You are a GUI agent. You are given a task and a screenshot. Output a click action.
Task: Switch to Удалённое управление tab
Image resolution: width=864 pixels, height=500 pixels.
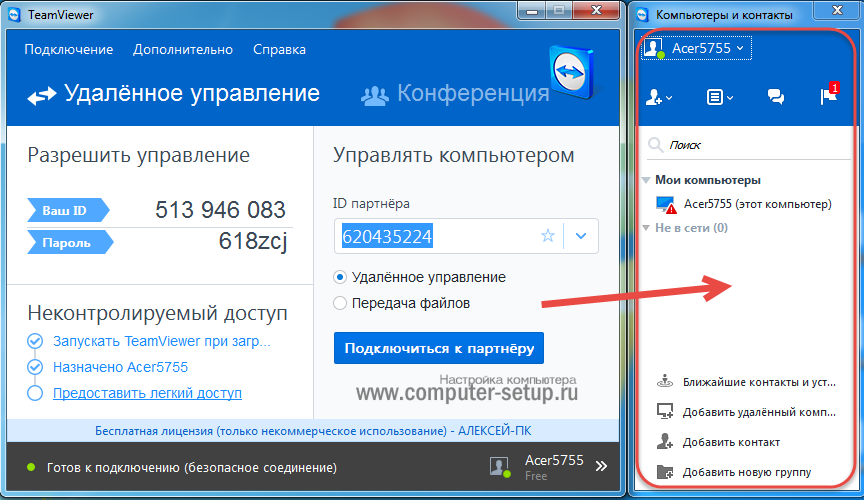tap(174, 94)
